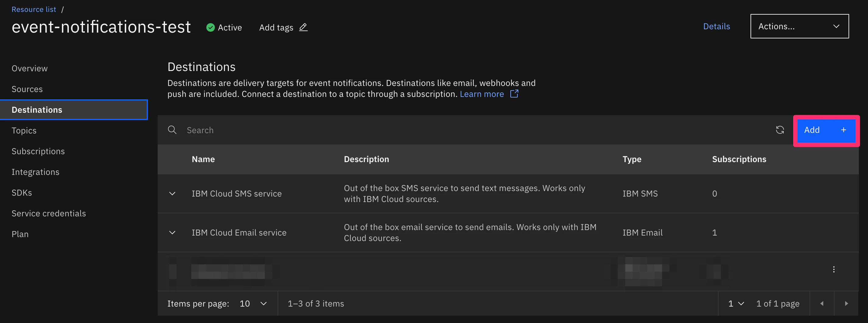The image size is (868, 323).
Task: Follow the Resource list breadcrumb link
Action: pos(34,9)
